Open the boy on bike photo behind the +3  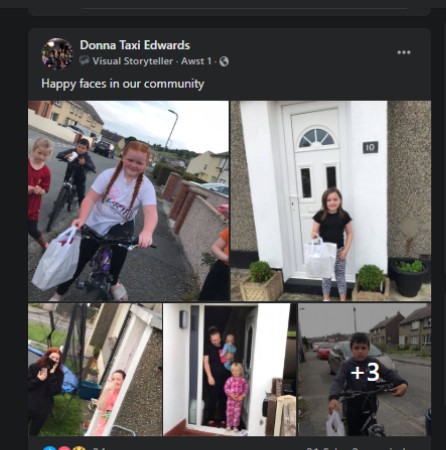pyautogui.click(x=364, y=369)
